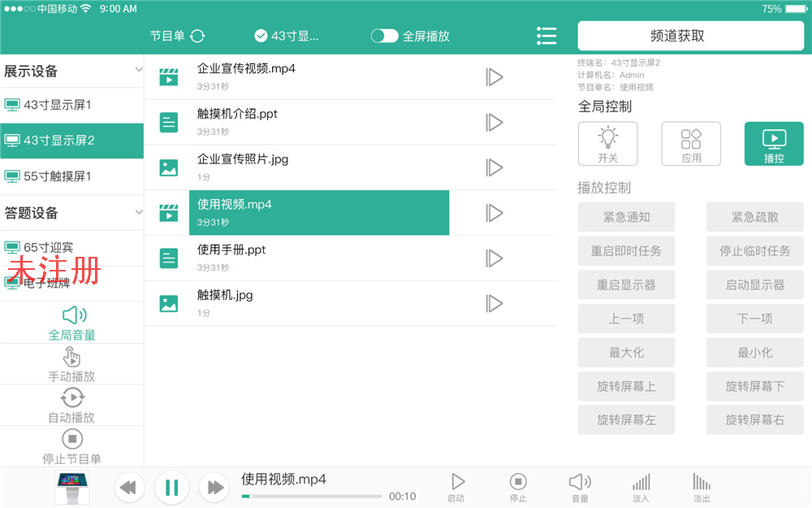Select the 手动播放 manual play mode
This screenshot has height=508, width=812.
point(71,363)
